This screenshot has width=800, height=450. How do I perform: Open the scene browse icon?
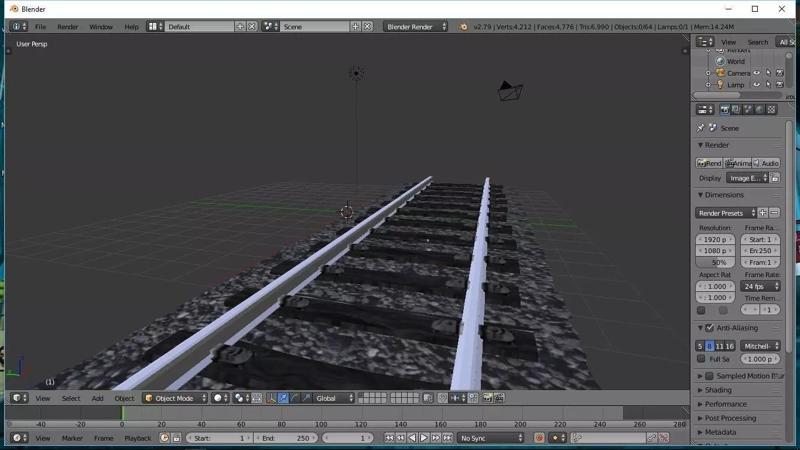click(270, 27)
